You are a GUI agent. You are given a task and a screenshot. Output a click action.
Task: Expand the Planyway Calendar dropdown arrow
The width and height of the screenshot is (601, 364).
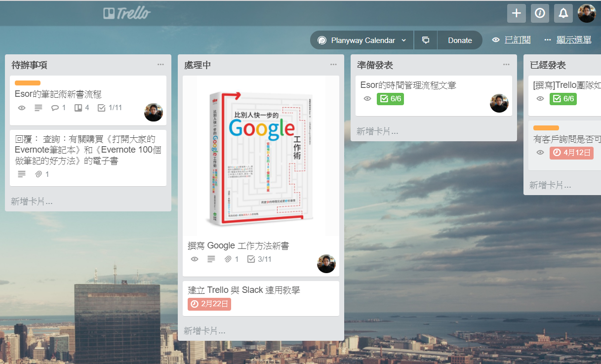click(x=404, y=40)
